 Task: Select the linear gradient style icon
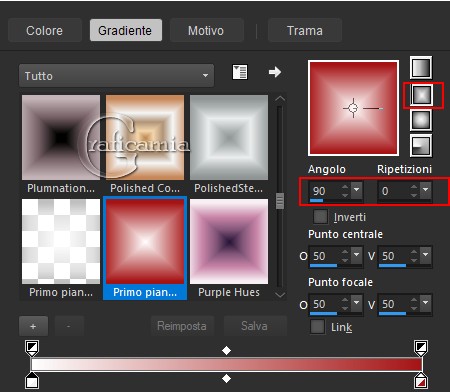click(421, 68)
